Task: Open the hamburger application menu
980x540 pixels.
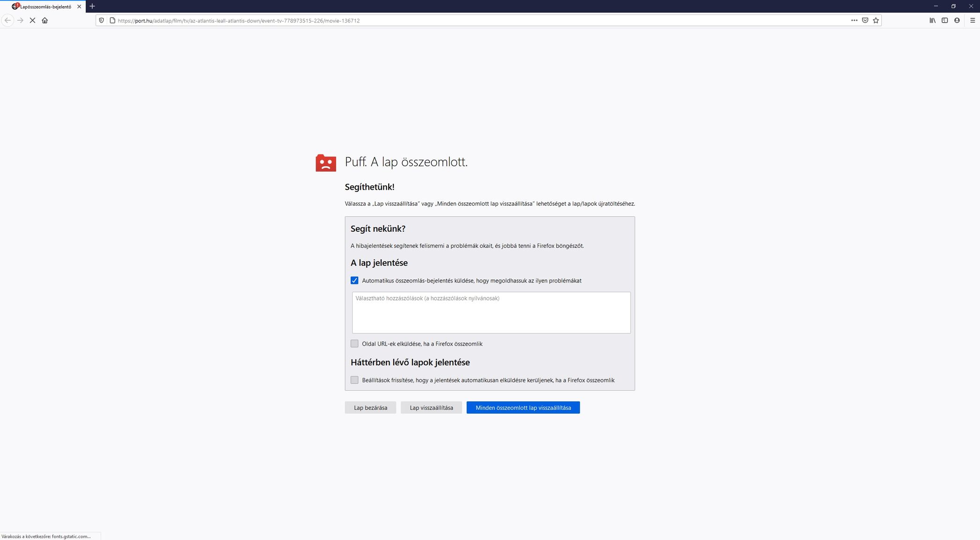Action: [972, 20]
